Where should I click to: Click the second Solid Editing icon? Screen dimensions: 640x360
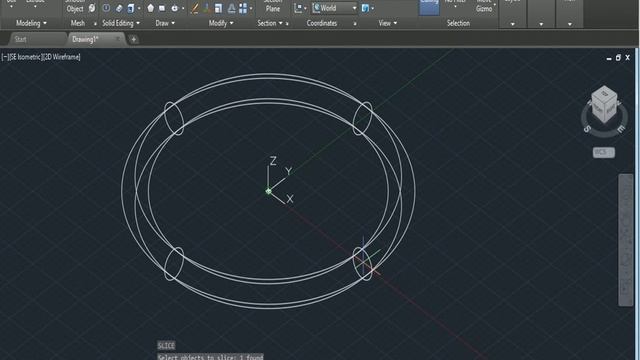[x=119, y=8]
